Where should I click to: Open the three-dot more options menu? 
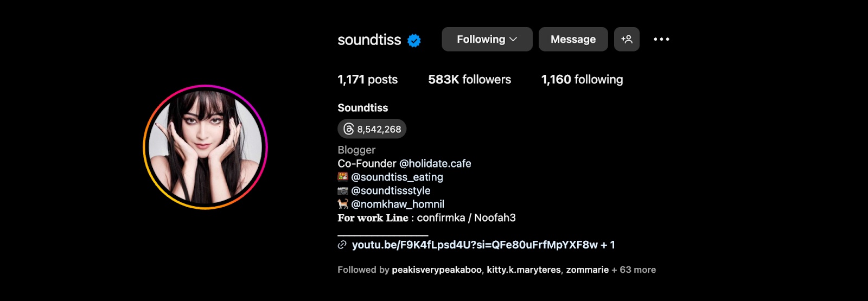coord(661,39)
